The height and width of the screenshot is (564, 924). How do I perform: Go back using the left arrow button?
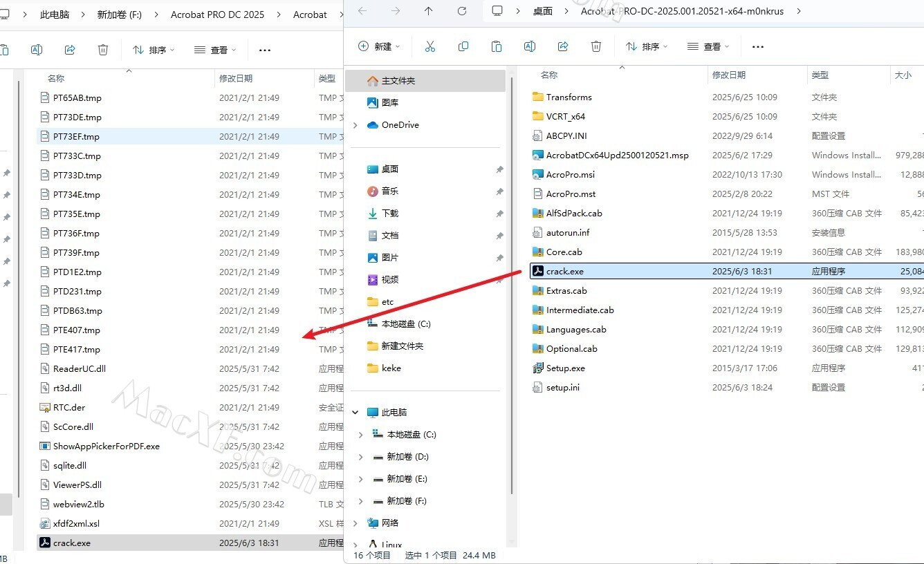pos(362,11)
